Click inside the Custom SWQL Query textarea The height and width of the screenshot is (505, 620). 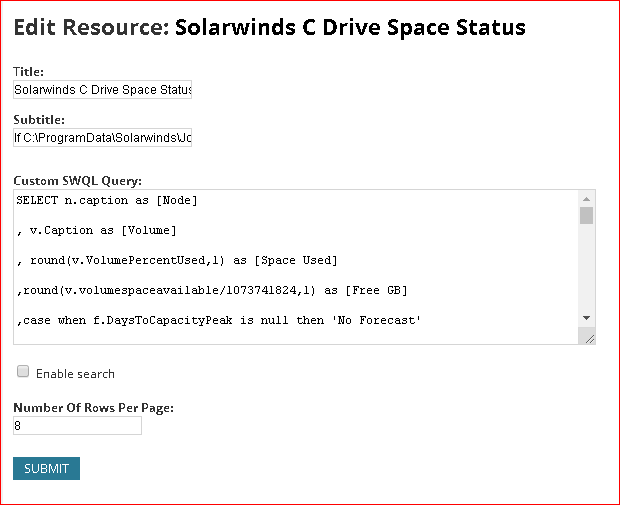296,267
